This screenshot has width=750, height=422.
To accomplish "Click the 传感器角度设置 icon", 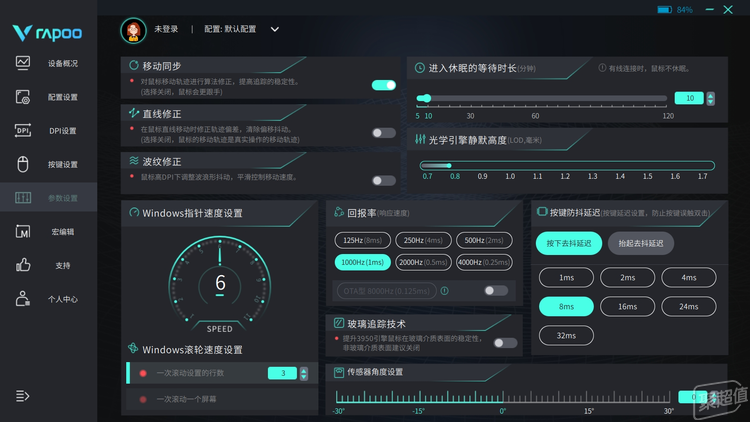I will tap(339, 372).
